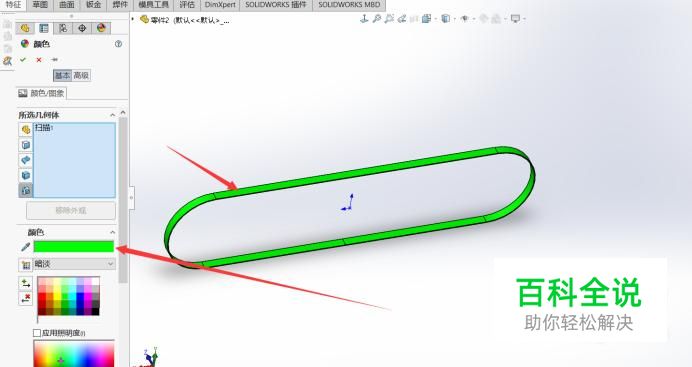
Task: Open the SOLIDWORKS MBD tab
Action: click(x=349, y=5)
